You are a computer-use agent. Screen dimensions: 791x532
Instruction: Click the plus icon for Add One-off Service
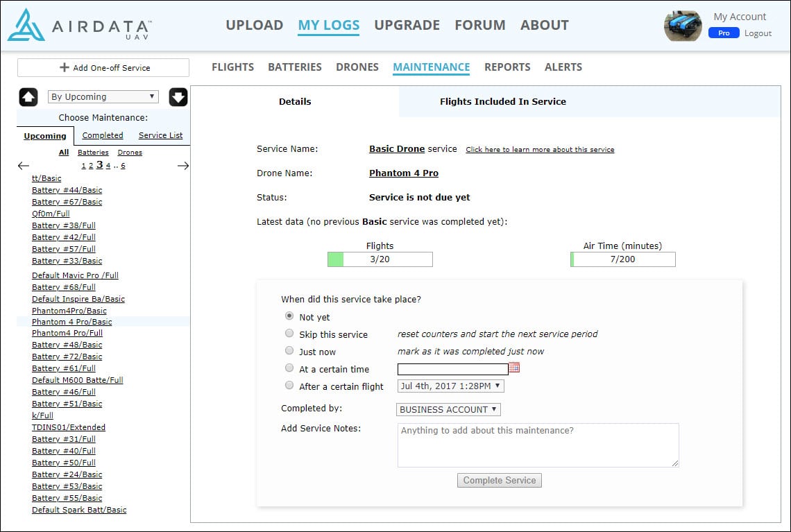pos(64,67)
